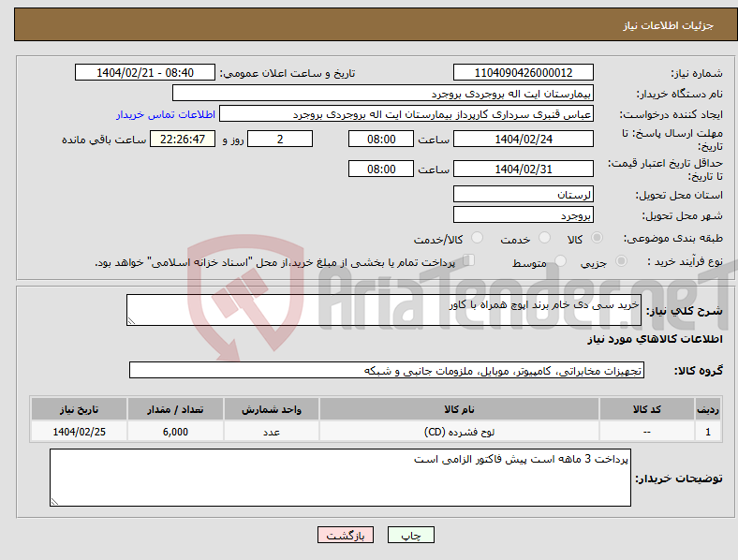Click the buyer organization name field

tap(383, 93)
